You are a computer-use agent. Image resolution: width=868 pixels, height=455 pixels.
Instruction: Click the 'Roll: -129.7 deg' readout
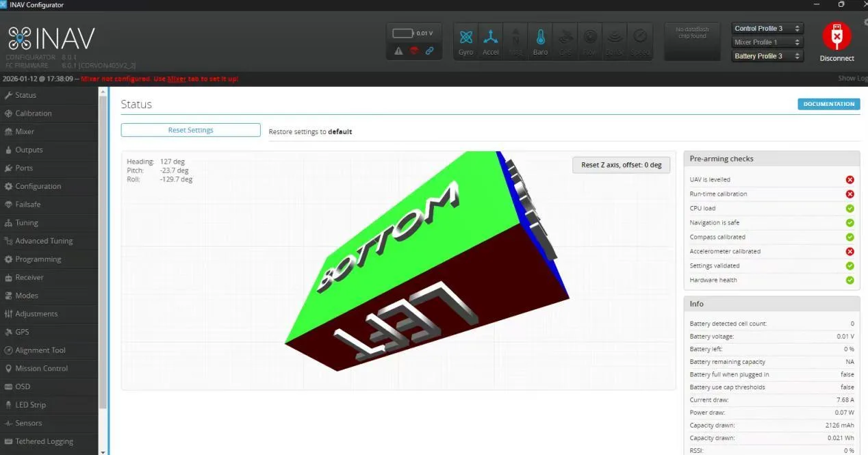point(159,180)
